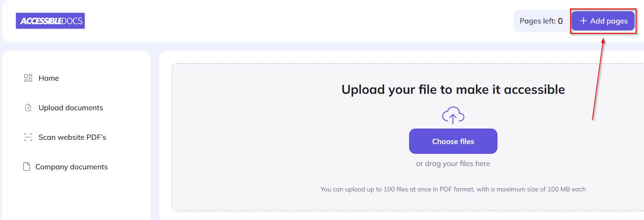Go to Upload documents in sidebar
Image resolution: width=644 pixels, height=220 pixels.
(x=71, y=108)
